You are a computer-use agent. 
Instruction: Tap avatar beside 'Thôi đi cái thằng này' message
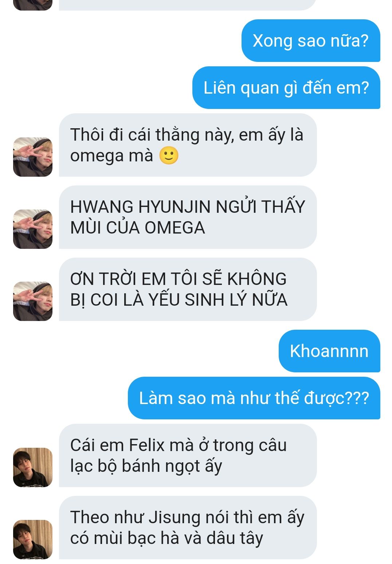(33, 157)
